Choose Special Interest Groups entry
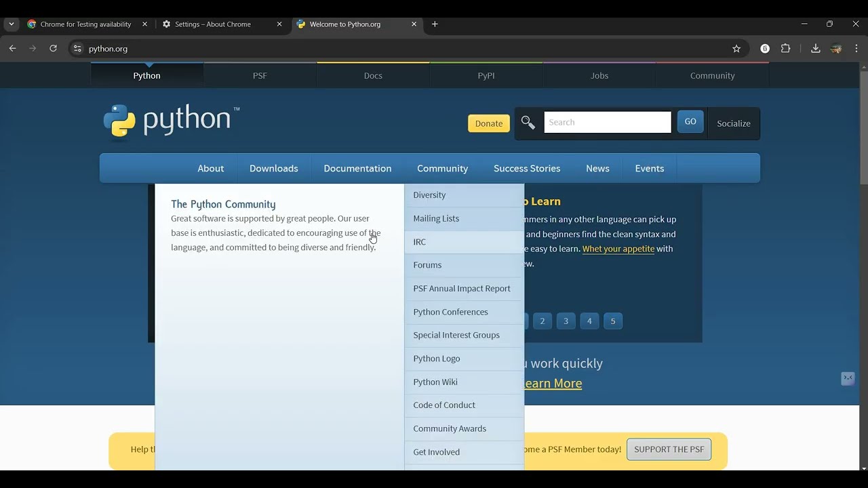This screenshot has width=868, height=488. pos(464,335)
